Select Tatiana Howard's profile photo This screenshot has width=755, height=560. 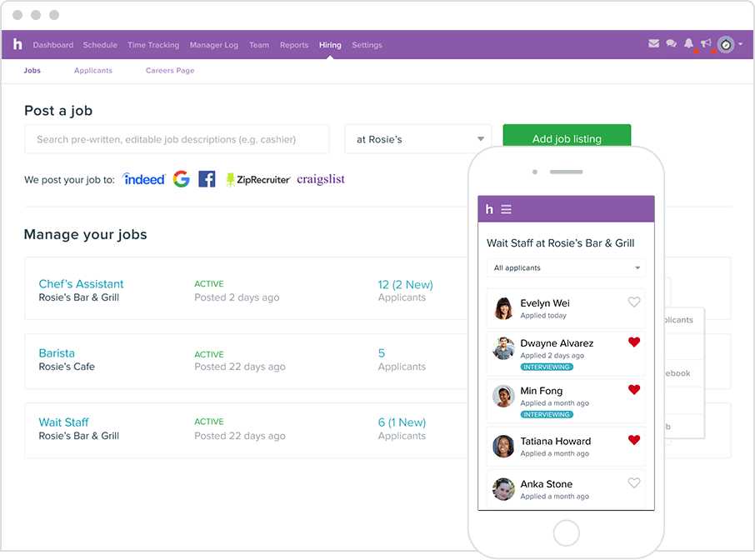[x=503, y=447]
